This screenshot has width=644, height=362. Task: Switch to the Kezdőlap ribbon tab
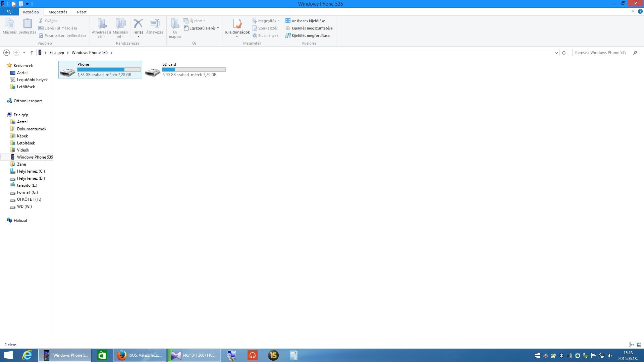coord(31,12)
